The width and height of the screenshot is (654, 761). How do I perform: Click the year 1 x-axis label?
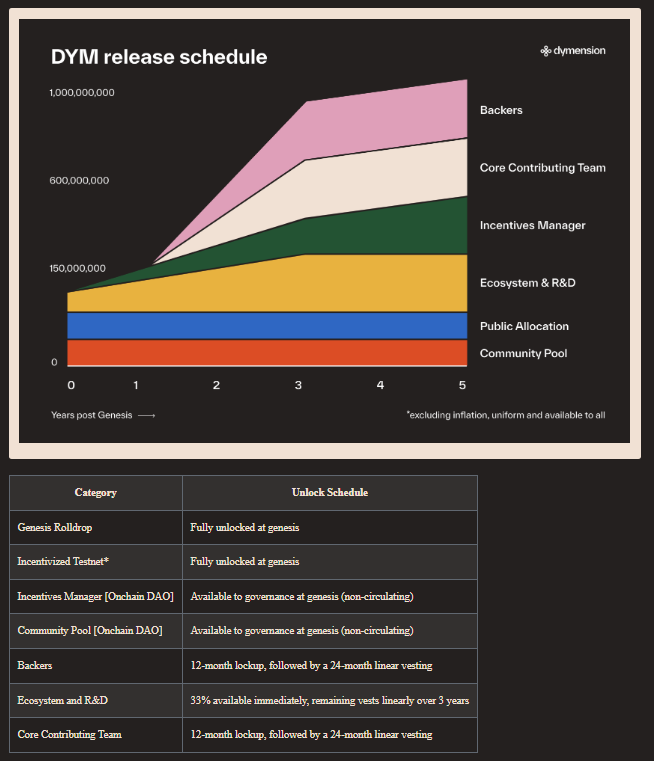coord(136,385)
